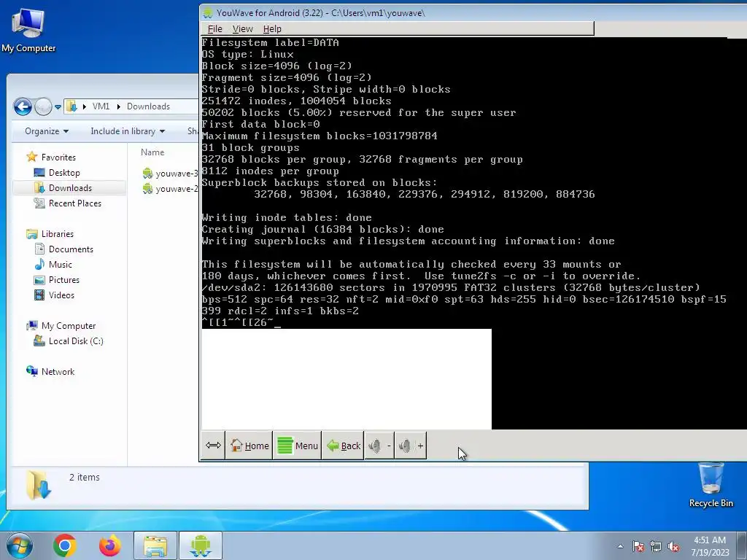747x560 pixels.
Task: Launch Firefox from taskbar
Action: (x=109, y=545)
